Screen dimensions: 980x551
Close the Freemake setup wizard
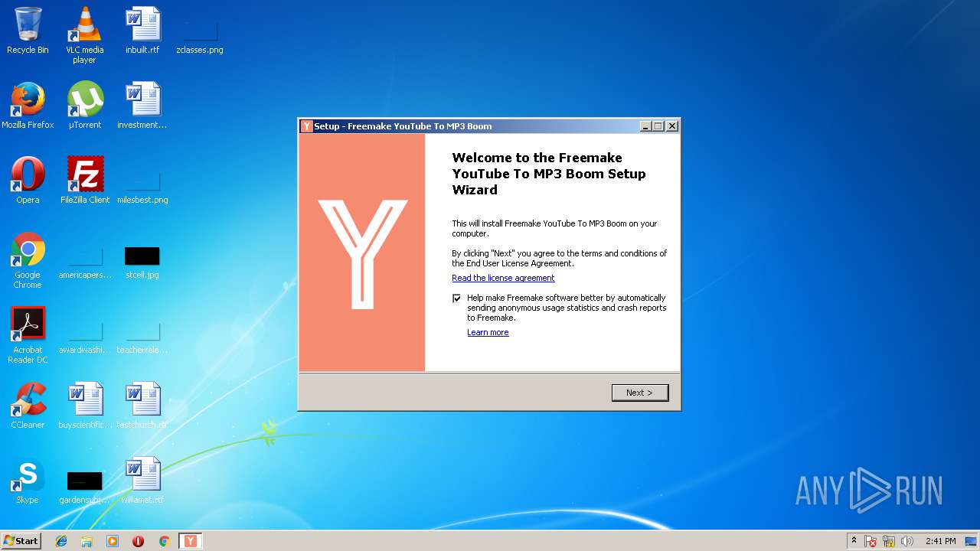672,126
